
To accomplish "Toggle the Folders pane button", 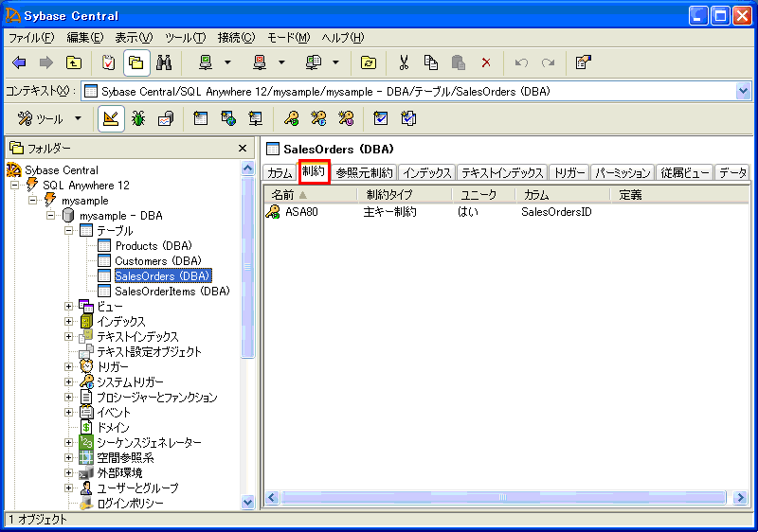I will pyautogui.click(x=136, y=62).
